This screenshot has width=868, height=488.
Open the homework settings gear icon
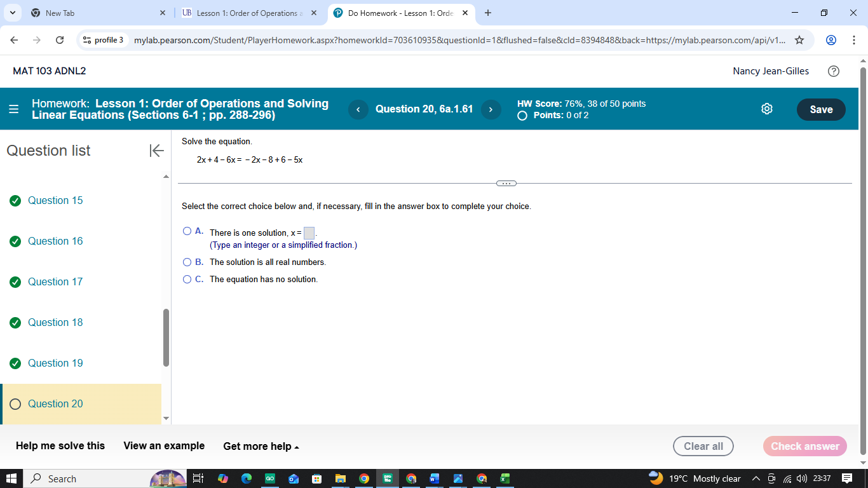point(767,109)
